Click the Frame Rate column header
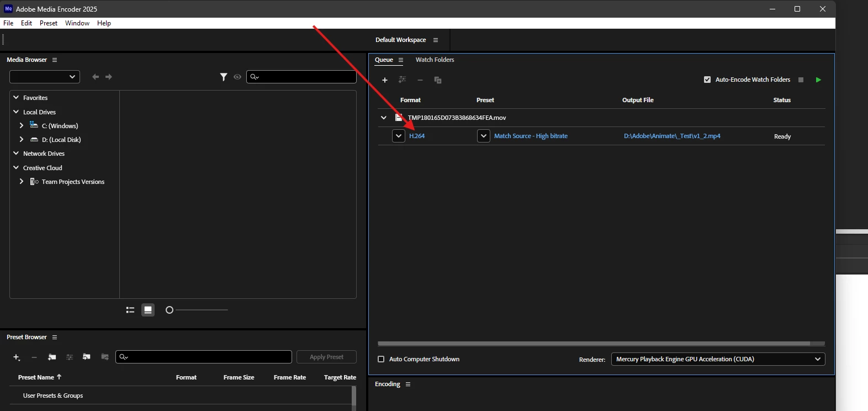 [290, 377]
